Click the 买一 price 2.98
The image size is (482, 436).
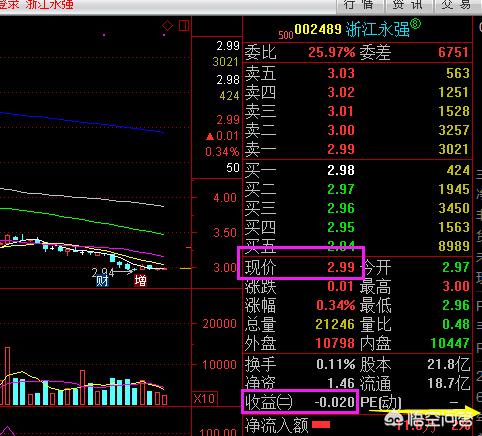tap(341, 170)
